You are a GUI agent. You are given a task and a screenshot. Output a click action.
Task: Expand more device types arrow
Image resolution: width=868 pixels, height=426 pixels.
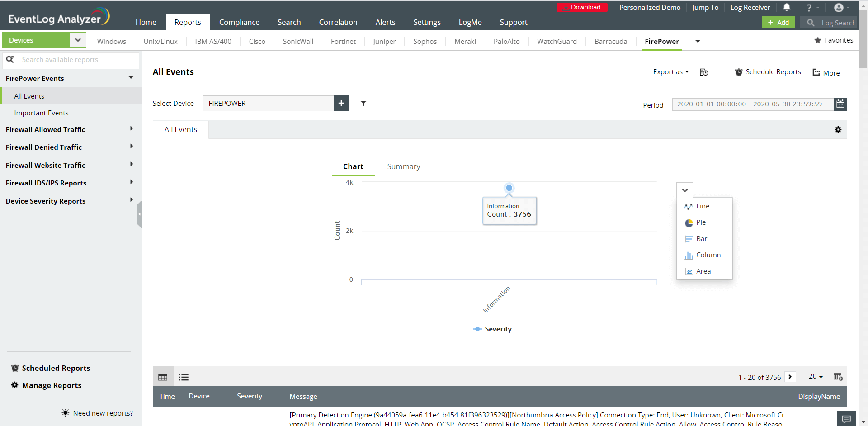698,41
